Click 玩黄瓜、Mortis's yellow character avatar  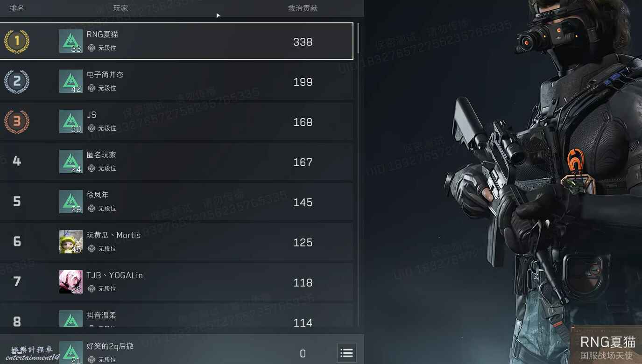[x=71, y=242]
